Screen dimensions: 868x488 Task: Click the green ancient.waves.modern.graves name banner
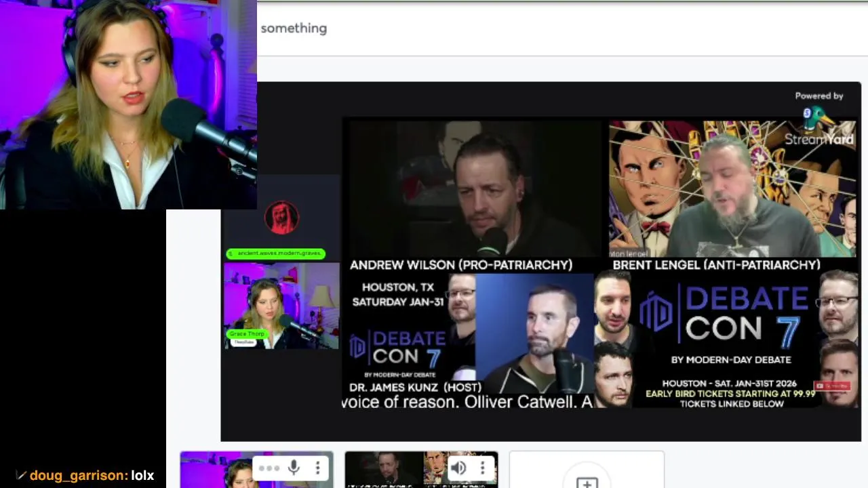click(276, 253)
